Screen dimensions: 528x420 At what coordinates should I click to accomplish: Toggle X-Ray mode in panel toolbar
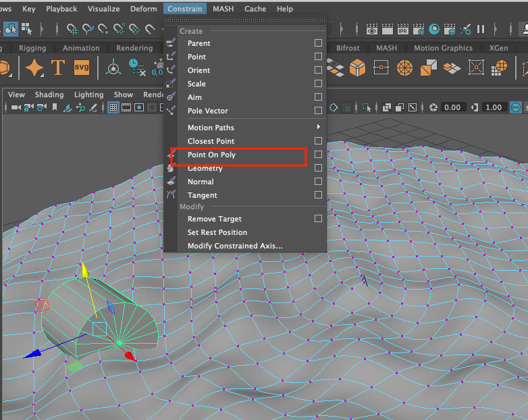[x=387, y=107]
